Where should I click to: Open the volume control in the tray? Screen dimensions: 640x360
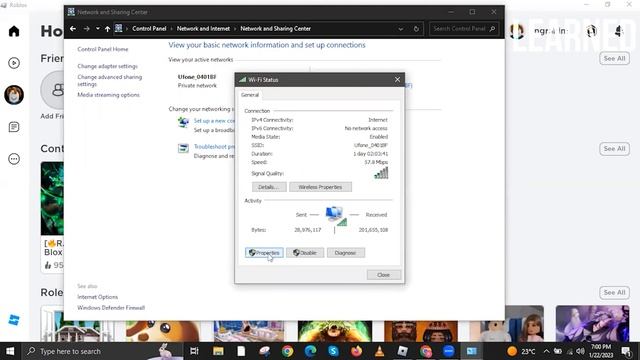point(580,351)
